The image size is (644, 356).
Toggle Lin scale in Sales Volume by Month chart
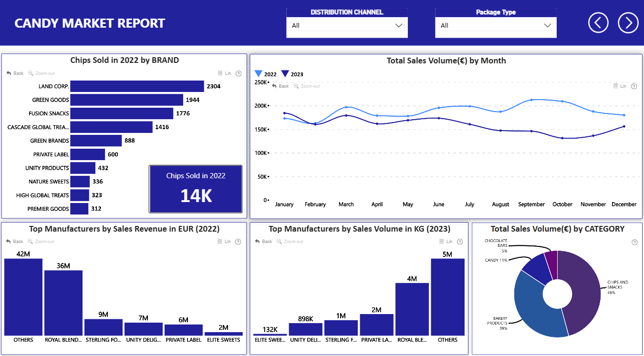tap(619, 86)
